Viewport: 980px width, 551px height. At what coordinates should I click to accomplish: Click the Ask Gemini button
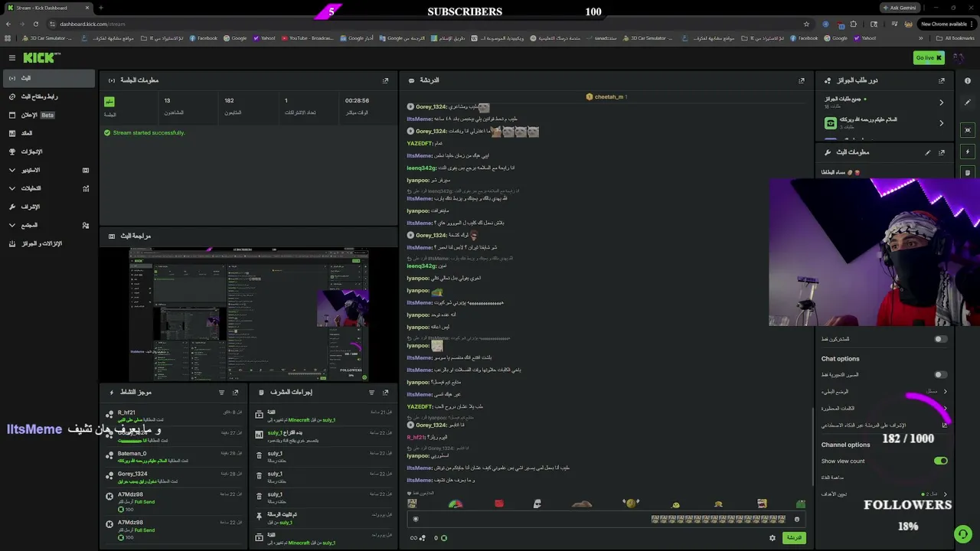pyautogui.click(x=900, y=8)
